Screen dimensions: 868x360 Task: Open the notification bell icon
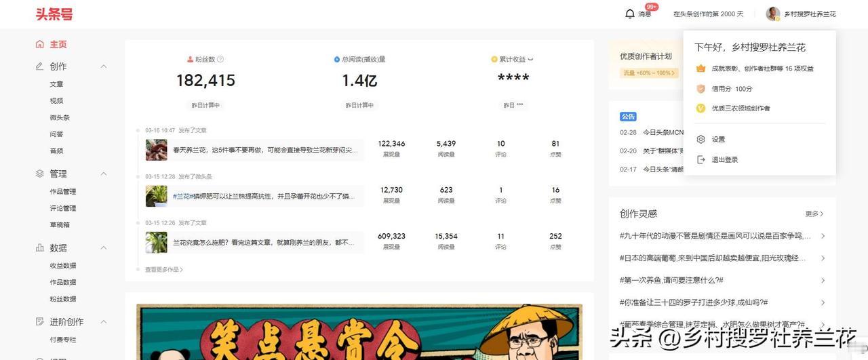630,14
